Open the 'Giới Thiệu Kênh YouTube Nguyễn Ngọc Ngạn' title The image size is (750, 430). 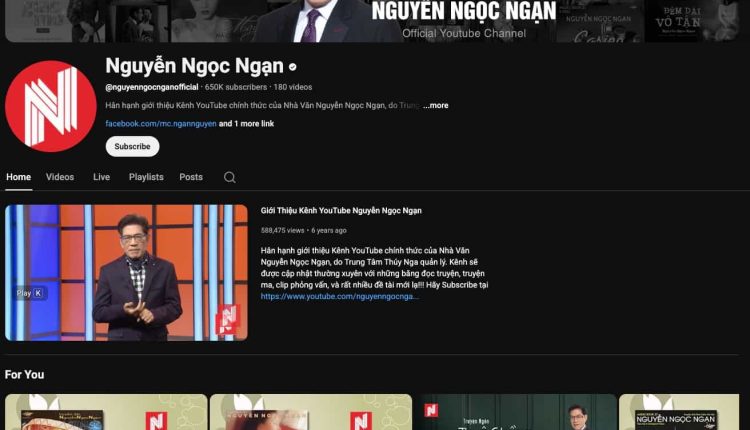341,210
